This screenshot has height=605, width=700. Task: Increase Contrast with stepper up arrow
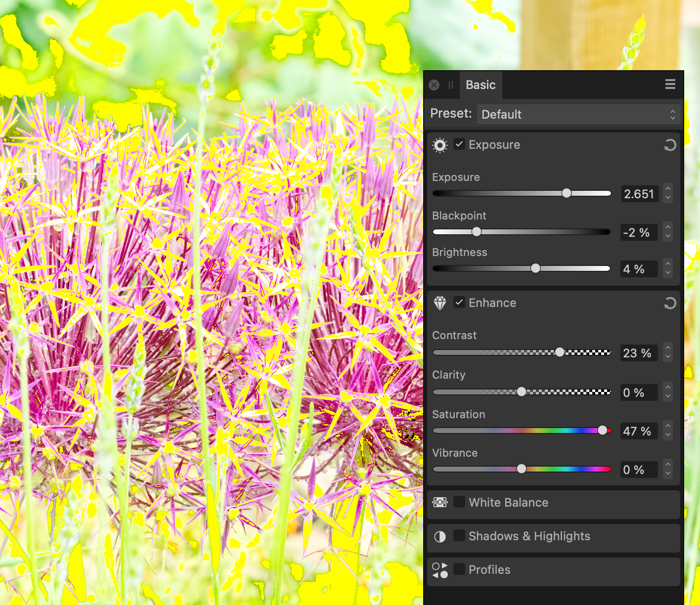pyautogui.click(x=668, y=348)
